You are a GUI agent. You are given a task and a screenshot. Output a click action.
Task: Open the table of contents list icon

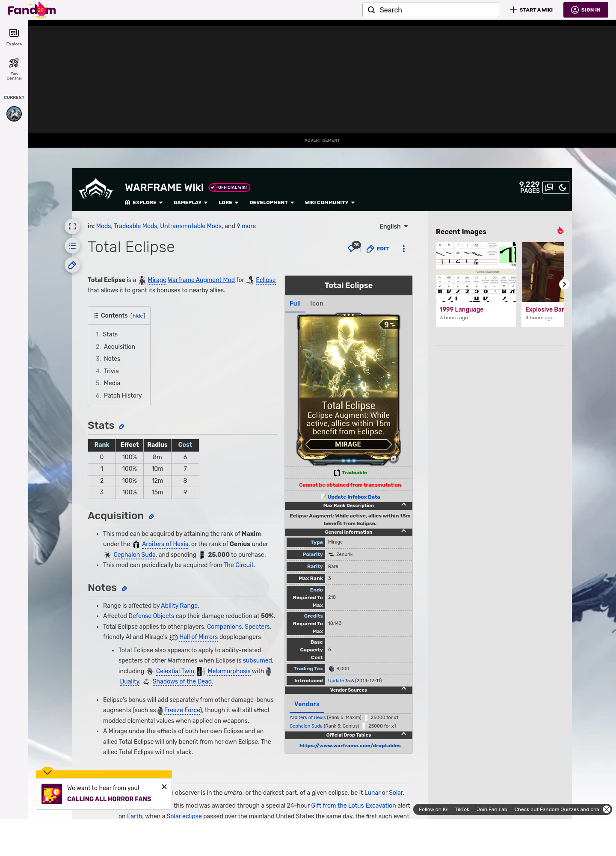coord(72,246)
